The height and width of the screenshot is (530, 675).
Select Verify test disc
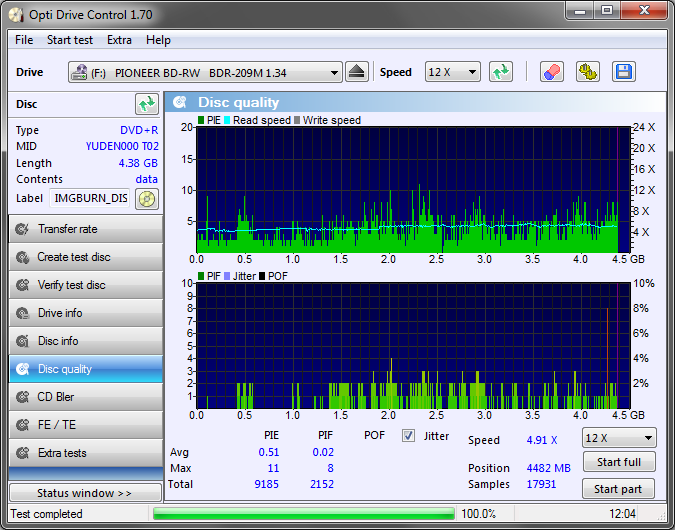pyautogui.click(x=86, y=285)
